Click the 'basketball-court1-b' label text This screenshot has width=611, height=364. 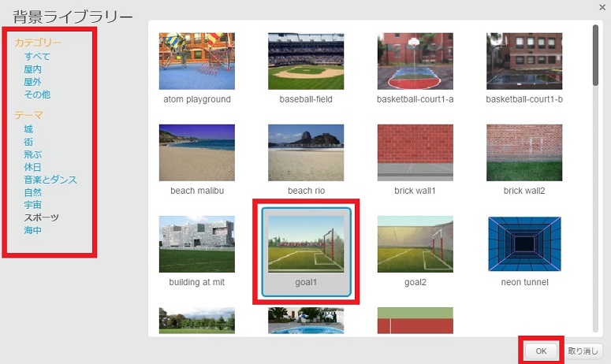click(x=524, y=99)
